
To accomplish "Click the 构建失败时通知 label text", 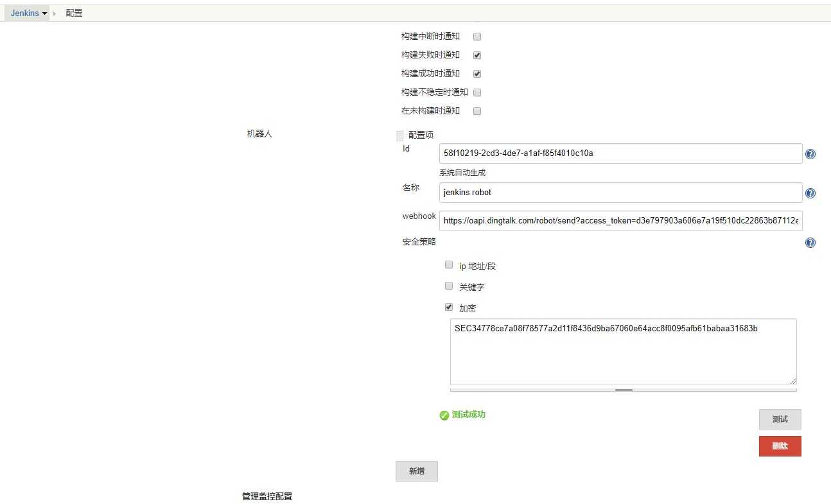I will [x=430, y=55].
